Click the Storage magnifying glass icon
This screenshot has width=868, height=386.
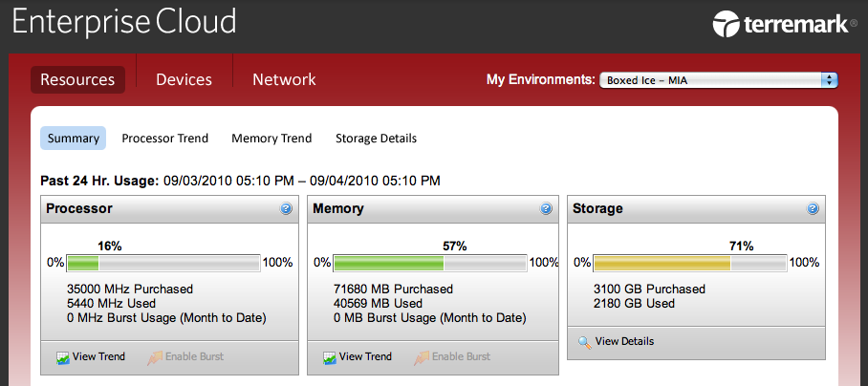coord(585,342)
